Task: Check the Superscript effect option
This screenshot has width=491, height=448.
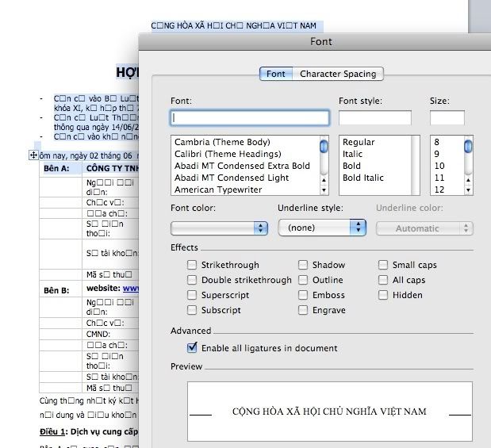Action: (x=192, y=295)
